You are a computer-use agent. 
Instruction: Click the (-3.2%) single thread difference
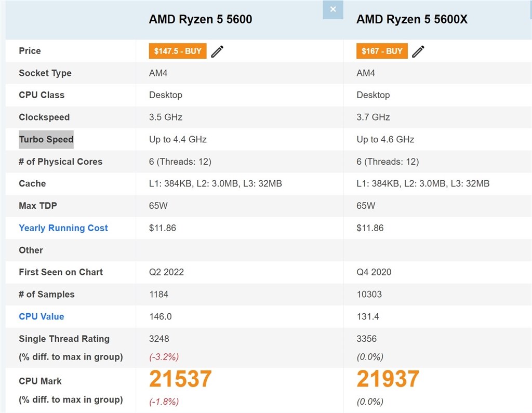click(x=164, y=357)
